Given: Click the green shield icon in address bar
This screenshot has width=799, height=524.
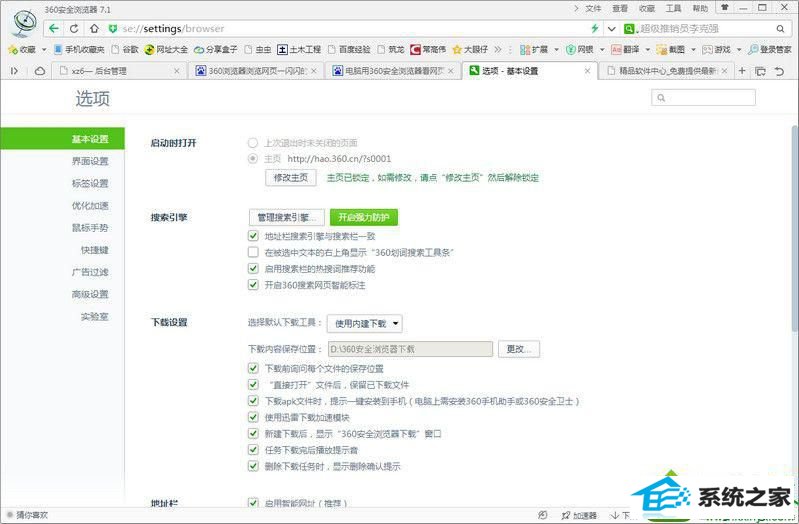Looking at the screenshot, I should (x=113, y=29).
